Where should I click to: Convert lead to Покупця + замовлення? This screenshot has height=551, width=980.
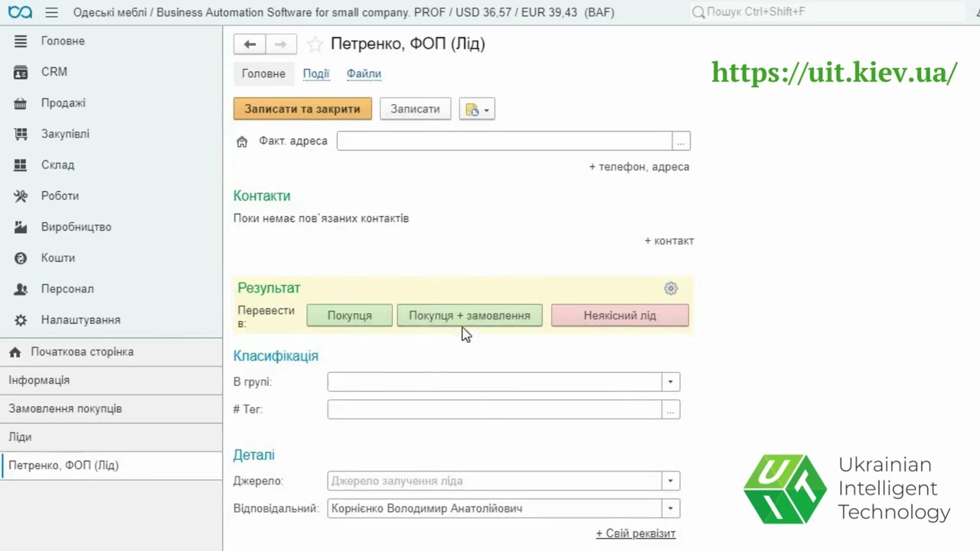point(469,315)
